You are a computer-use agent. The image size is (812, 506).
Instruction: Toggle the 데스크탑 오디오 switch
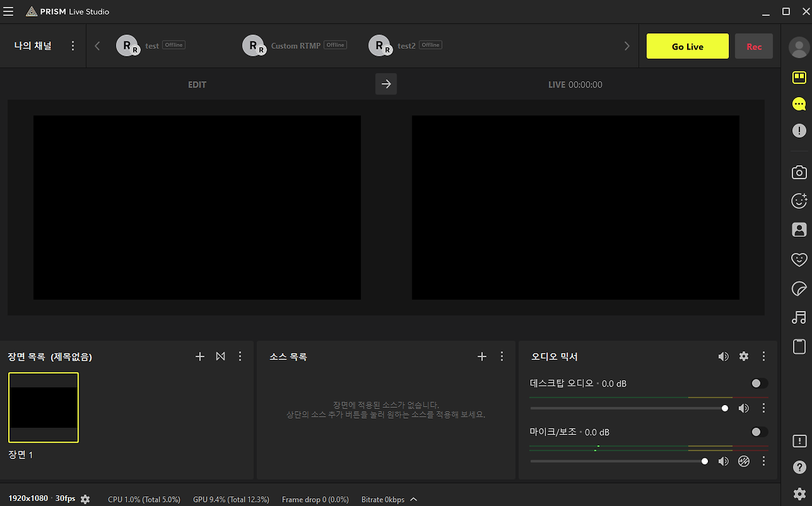pos(759,383)
